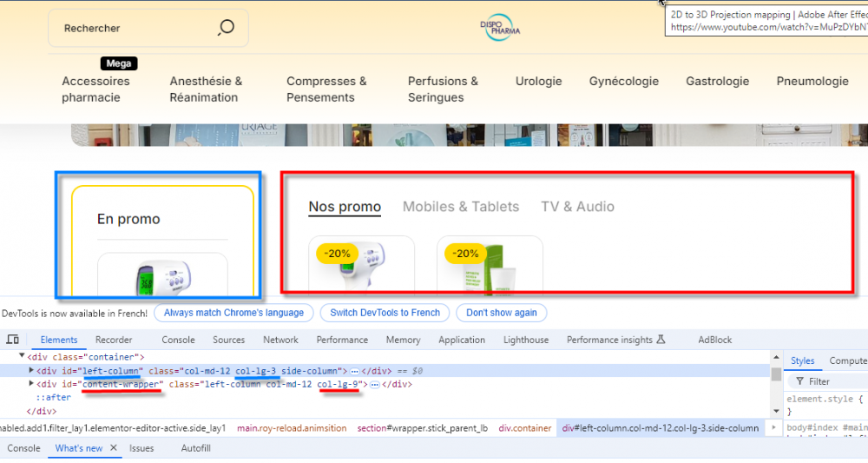Click the Mega badge label
This screenshot has height=463, width=868.
[119, 63]
